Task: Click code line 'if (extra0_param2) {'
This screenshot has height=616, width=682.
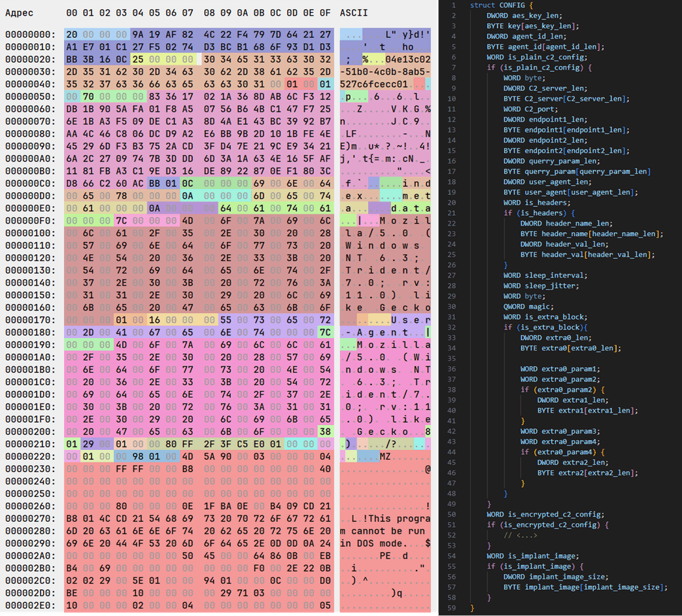Action: 562,390
